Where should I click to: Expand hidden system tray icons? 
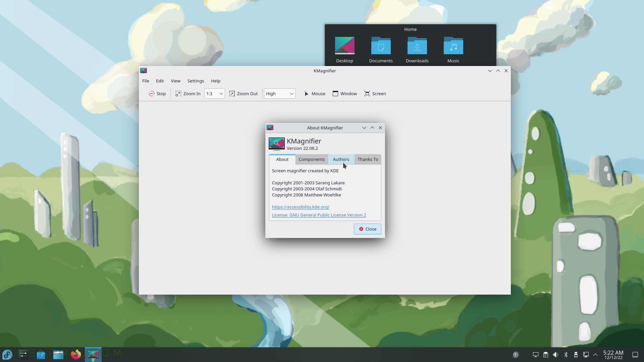595,355
